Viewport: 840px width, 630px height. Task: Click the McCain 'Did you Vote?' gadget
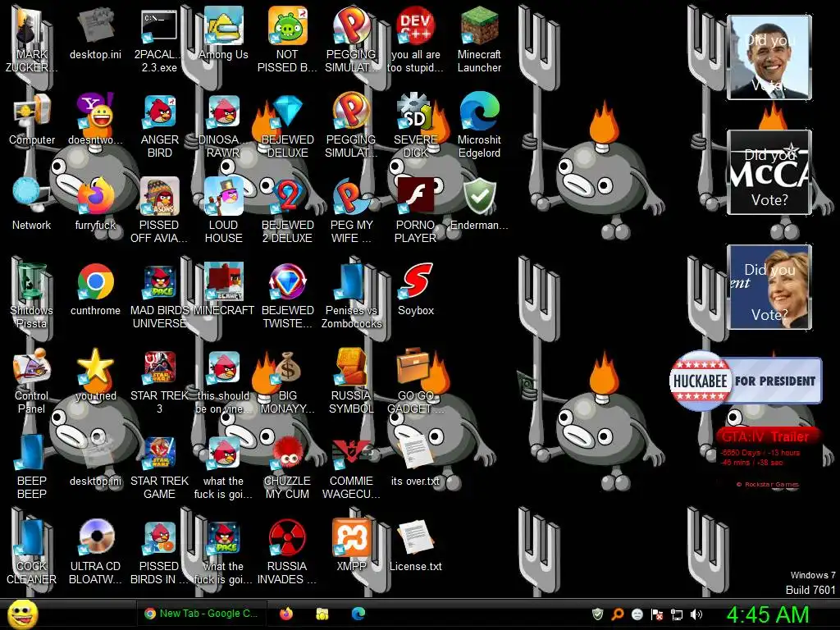769,172
